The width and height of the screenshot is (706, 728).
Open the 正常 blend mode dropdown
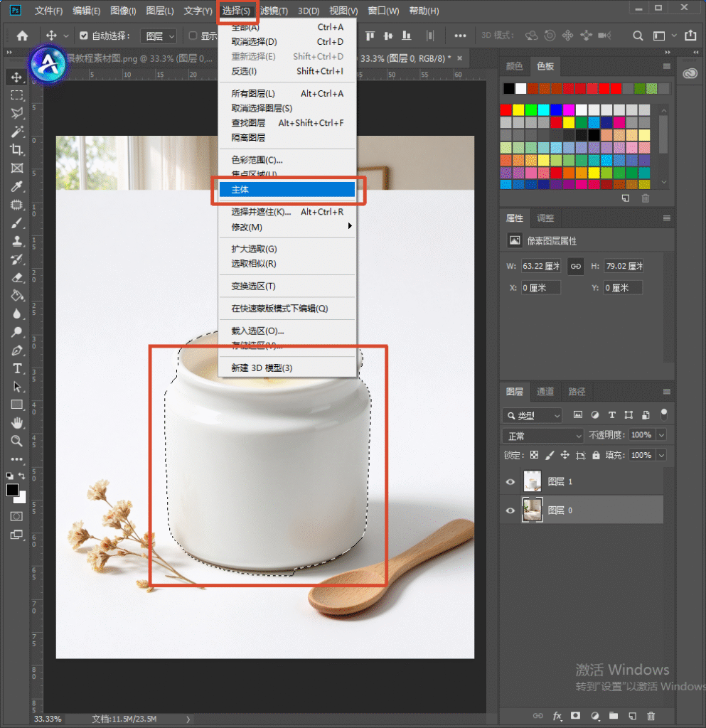tap(542, 436)
